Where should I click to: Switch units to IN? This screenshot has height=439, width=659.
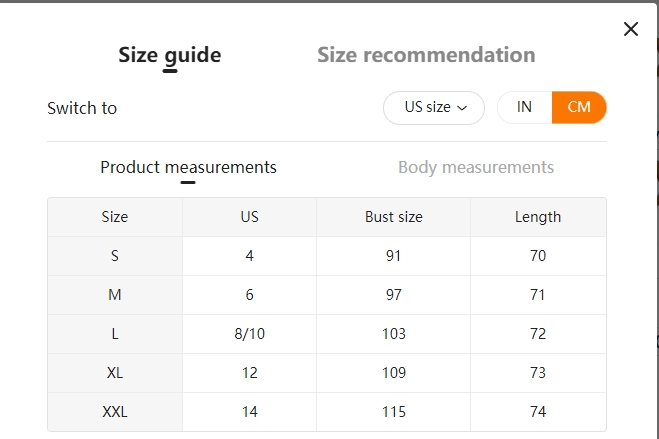525,107
